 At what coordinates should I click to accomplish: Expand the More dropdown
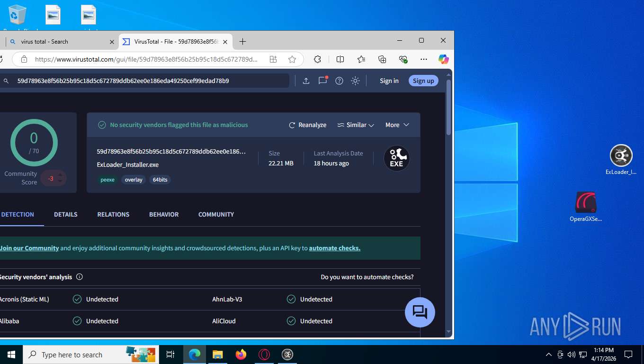[397, 125]
